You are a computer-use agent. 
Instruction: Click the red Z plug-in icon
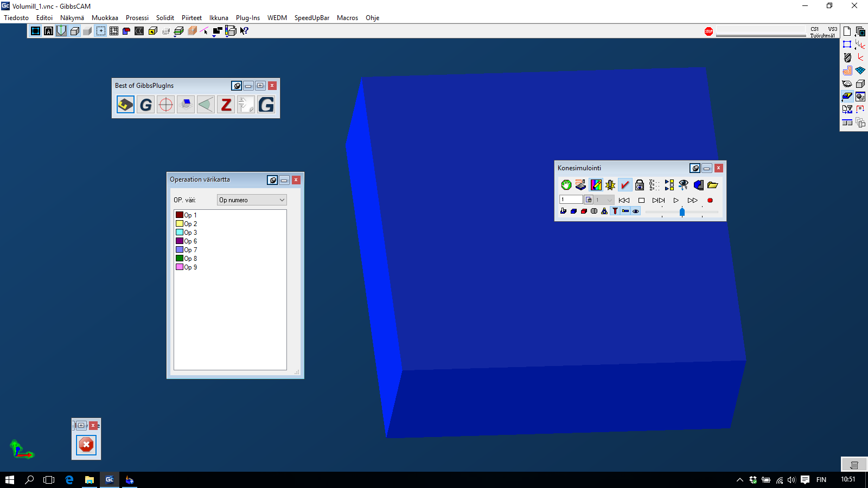tap(226, 104)
